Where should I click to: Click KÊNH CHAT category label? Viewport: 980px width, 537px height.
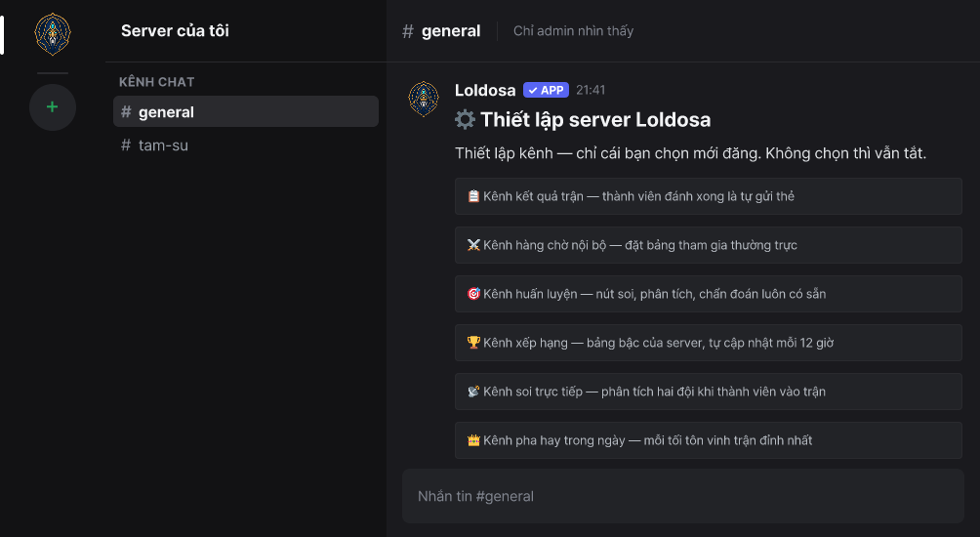(157, 82)
